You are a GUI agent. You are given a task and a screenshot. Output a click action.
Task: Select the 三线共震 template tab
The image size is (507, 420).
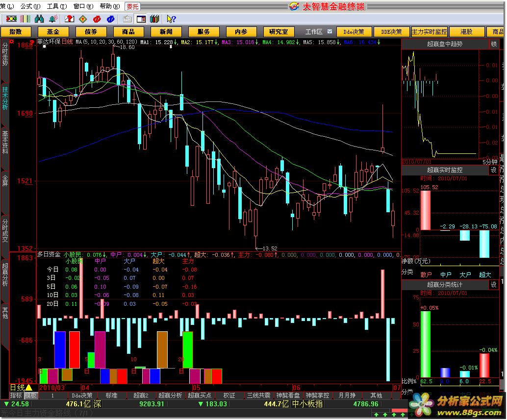click(258, 395)
